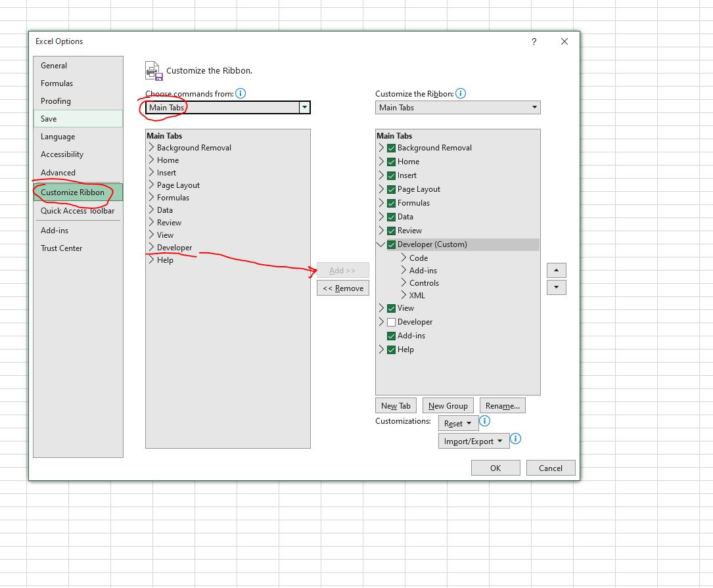Select Help item in left list
Viewport: 713px width, 588px height.
click(165, 260)
